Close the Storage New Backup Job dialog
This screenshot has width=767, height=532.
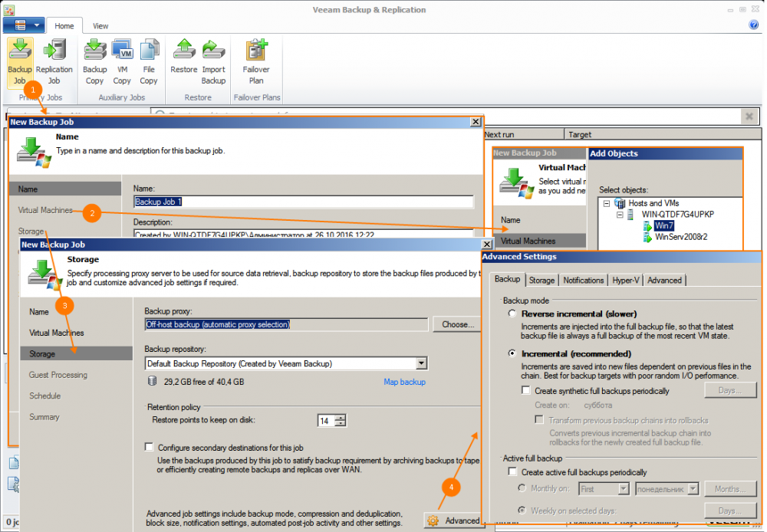(x=487, y=244)
